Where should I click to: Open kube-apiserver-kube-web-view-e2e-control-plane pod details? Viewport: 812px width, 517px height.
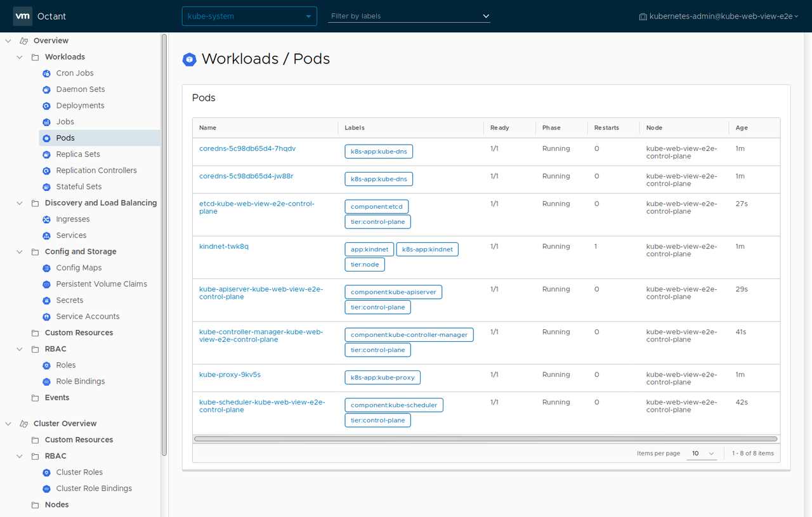[261, 292]
